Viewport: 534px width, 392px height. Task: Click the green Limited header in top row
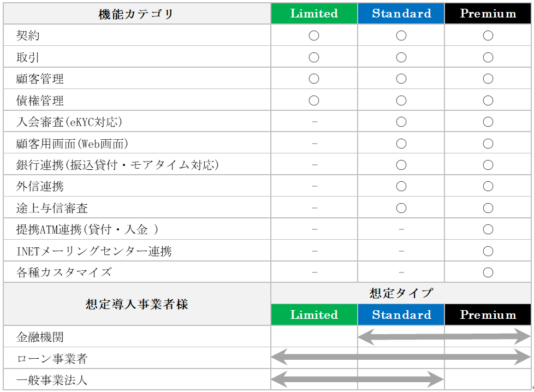(x=314, y=14)
